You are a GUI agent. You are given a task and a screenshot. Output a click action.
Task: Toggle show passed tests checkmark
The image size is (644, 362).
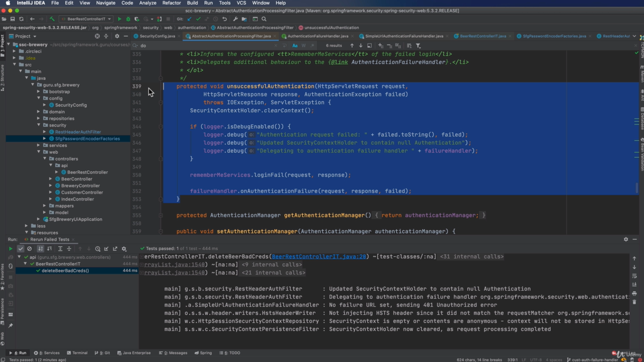pyautogui.click(x=21, y=248)
